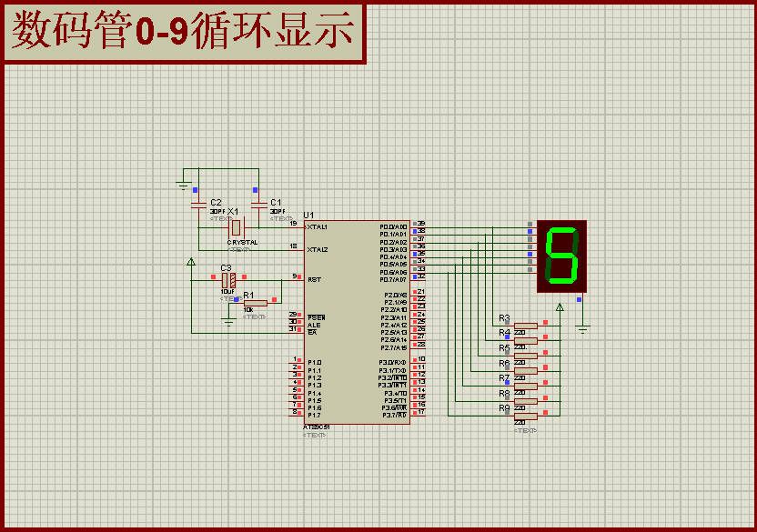Click the P3.0/RXD pin label

(392, 363)
